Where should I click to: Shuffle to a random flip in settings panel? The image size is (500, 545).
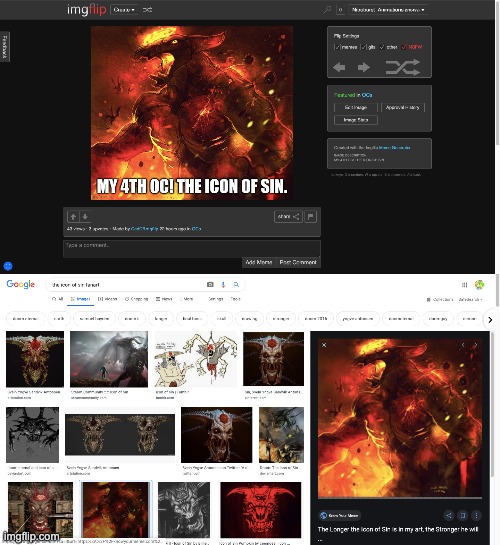point(403,67)
